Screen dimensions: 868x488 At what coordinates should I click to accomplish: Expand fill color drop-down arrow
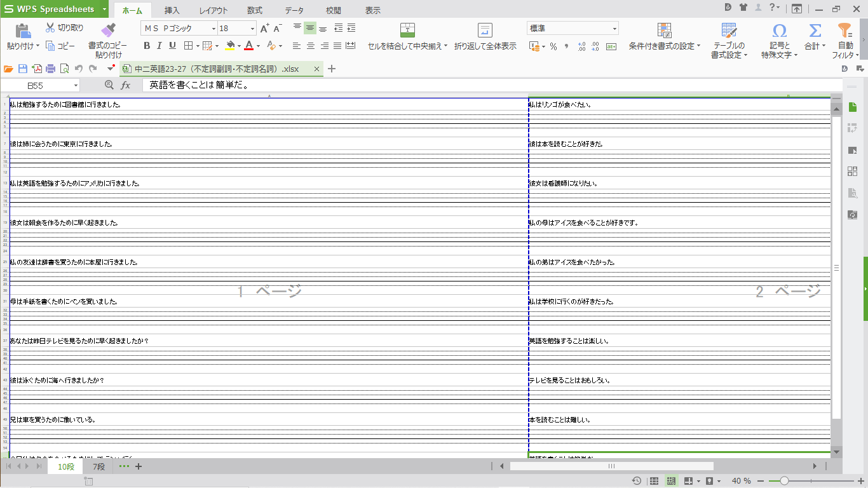click(240, 46)
